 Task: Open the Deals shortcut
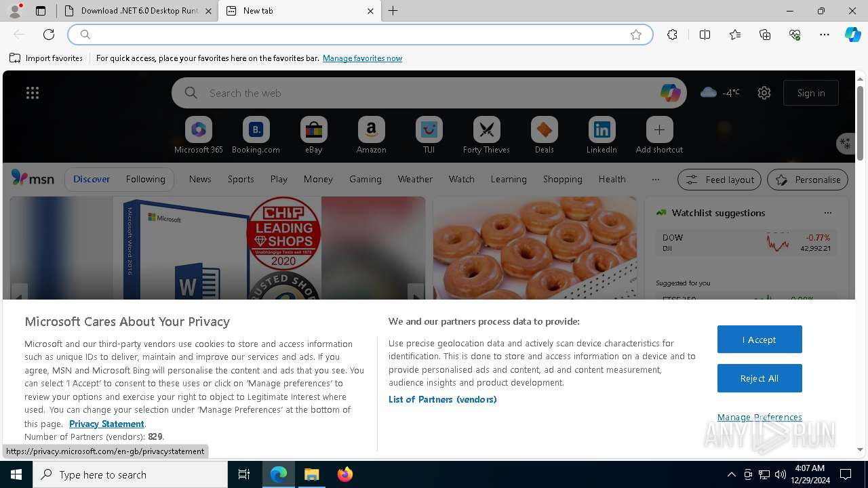coord(544,135)
